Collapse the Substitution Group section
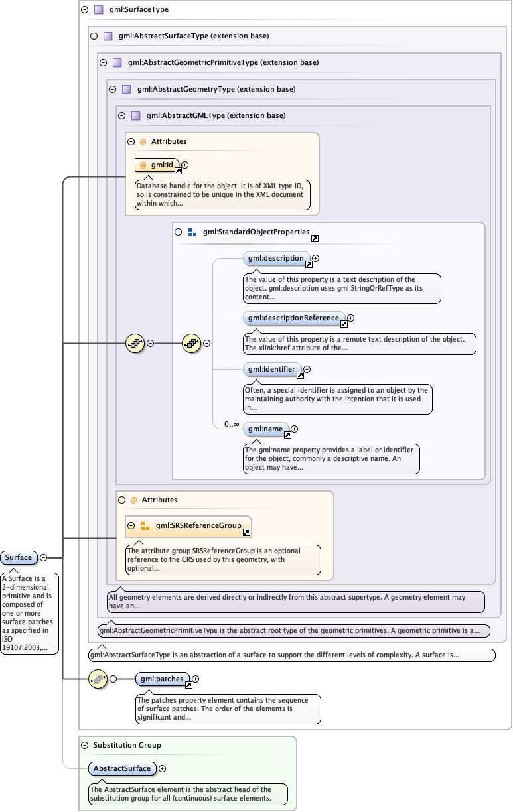513x812 pixels. [84, 745]
